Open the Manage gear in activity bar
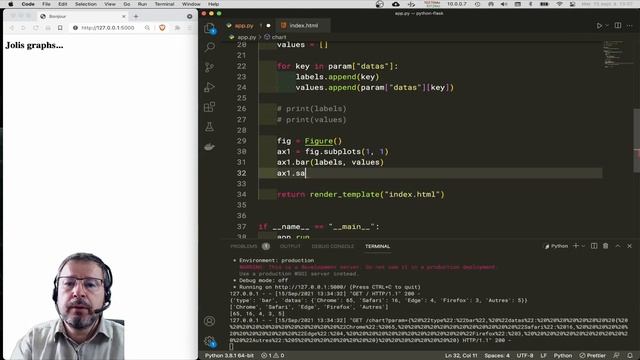This screenshot has height=360, width=640. (209, 341)
